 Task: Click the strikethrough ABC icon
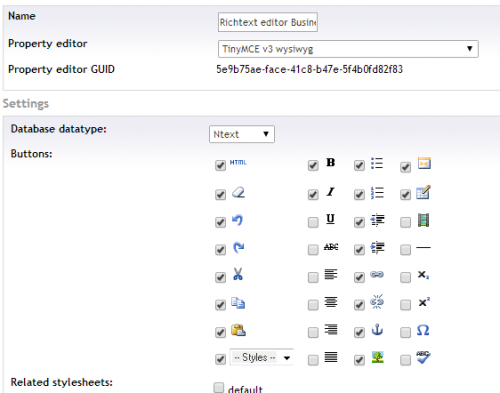pyautogui.click(x=331, y=247)
